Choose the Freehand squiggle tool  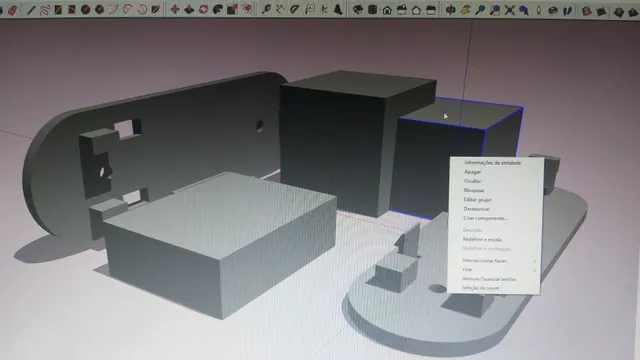coord(44,9)
